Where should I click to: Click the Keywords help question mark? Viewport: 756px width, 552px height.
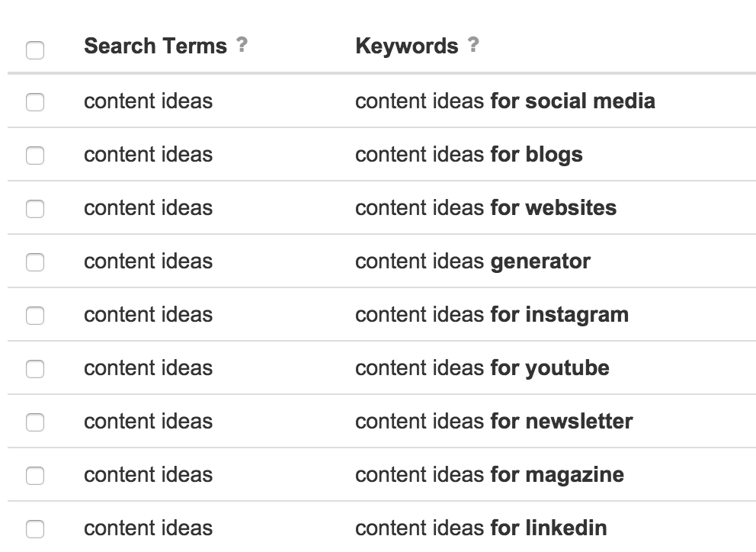pyautogui.click(x=473, y=45)
